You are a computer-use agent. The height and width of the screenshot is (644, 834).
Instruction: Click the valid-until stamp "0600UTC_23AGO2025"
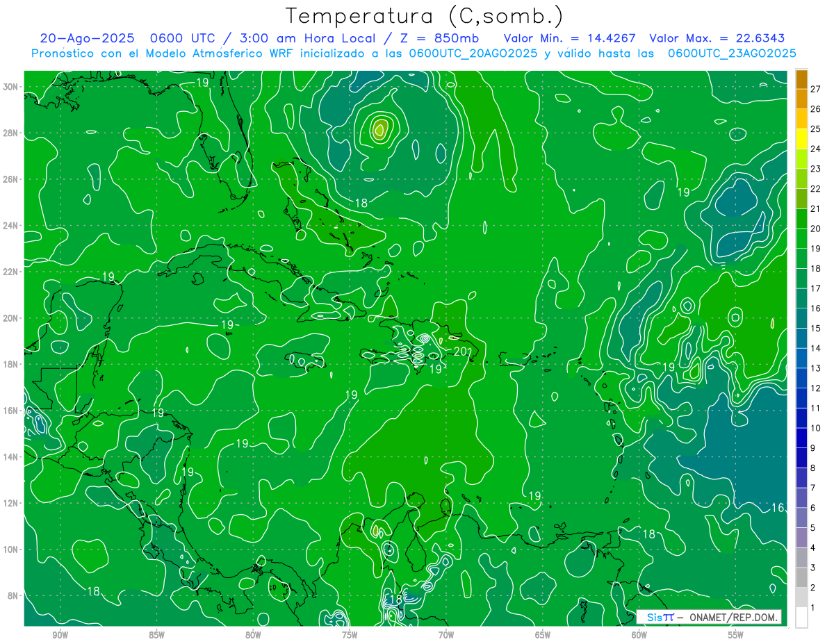click(x=732, y=53)
